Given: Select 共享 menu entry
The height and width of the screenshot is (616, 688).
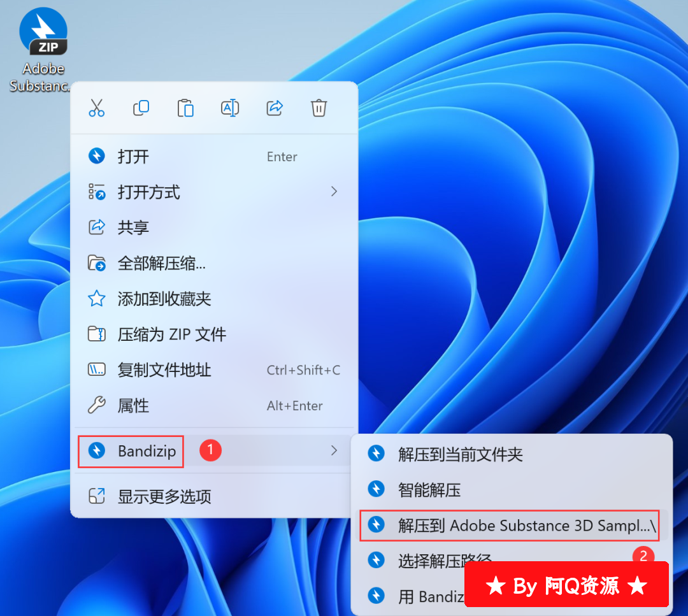Looking at the screenshot, I should 133,227.
